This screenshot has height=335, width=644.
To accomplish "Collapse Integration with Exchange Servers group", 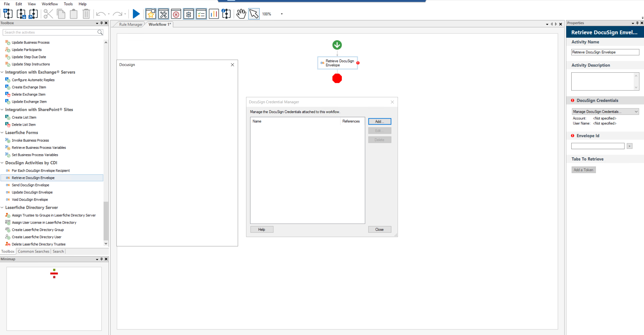I will pyautogui.click(x=2, y=72).
